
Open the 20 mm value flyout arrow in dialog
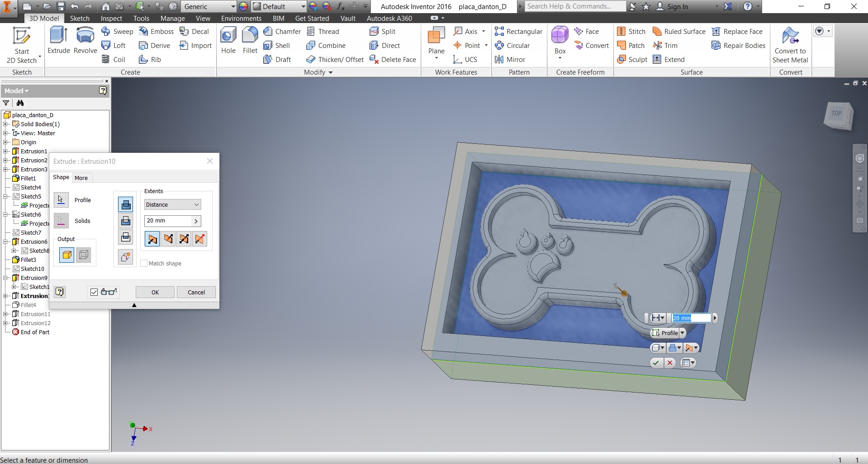pos(196,221)
